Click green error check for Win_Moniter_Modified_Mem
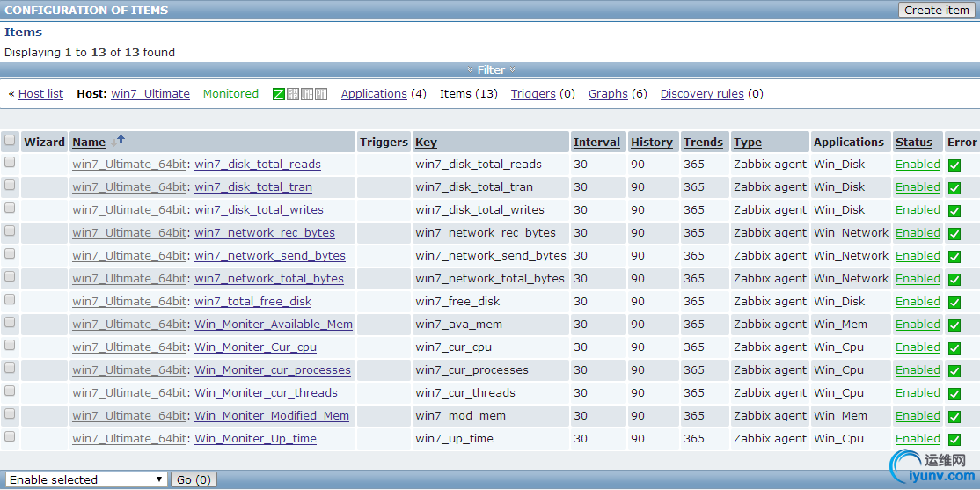 [x=954, y=417]
